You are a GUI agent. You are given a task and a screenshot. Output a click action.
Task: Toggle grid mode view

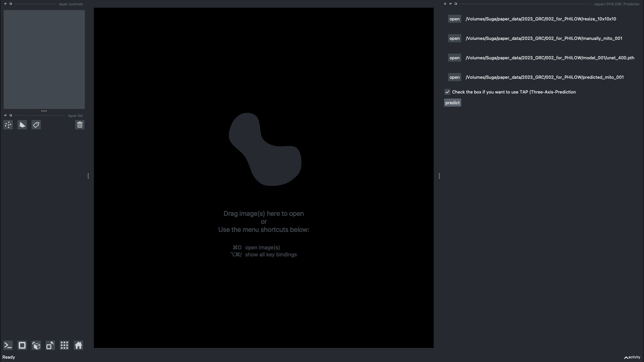64,346
